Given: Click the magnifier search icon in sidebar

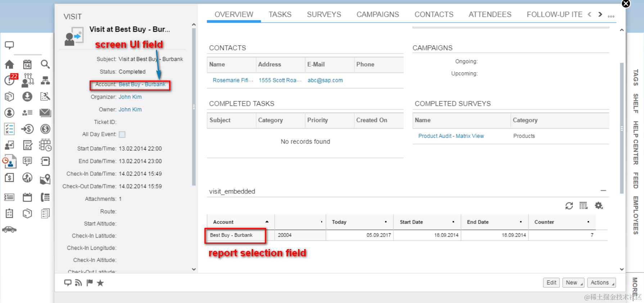Looking at the screenshot, I should [x=45, y=64].
